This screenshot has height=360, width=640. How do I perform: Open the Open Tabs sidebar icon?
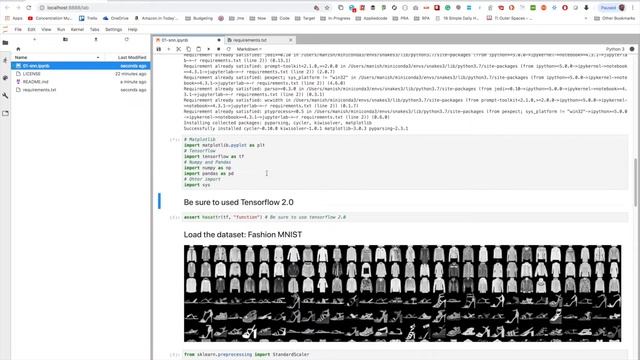point(5,113)
